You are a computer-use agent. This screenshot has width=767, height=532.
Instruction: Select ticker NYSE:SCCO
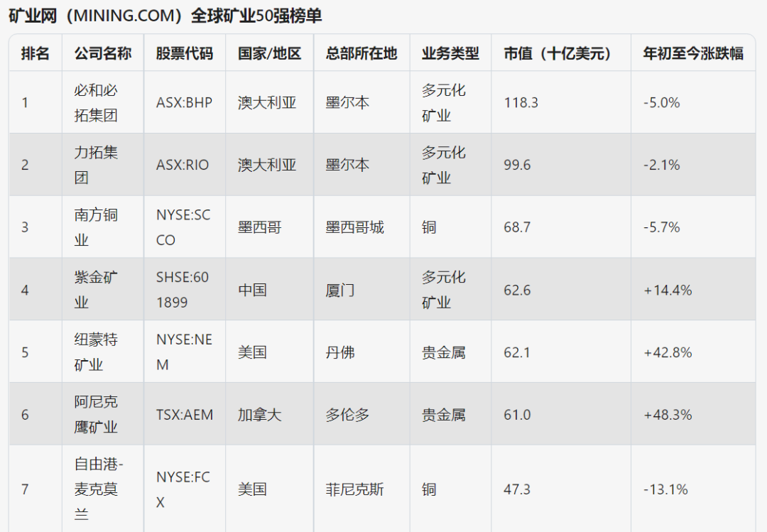coord(183,227)
